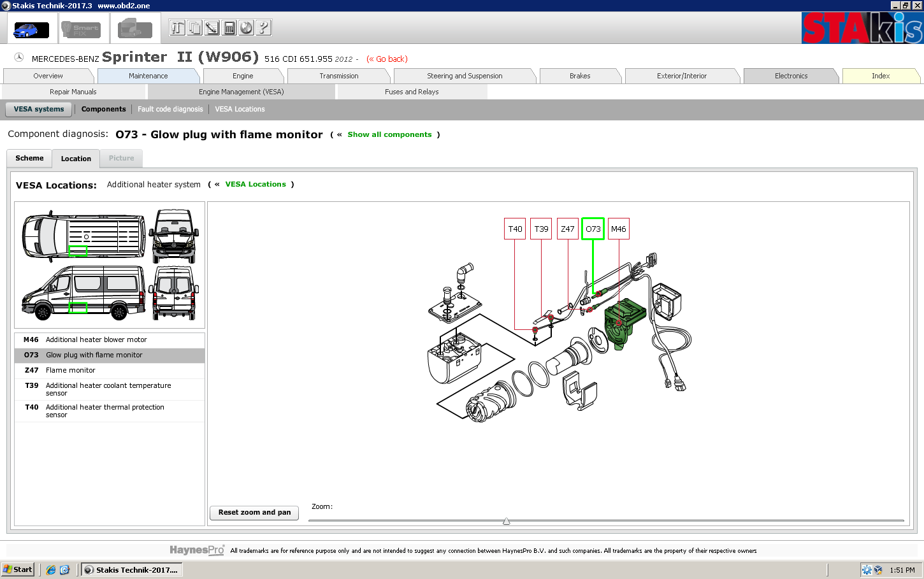Select the blue car vehicle icon
The width and height of the screenshot is (924, 579).
pos(31,29)
